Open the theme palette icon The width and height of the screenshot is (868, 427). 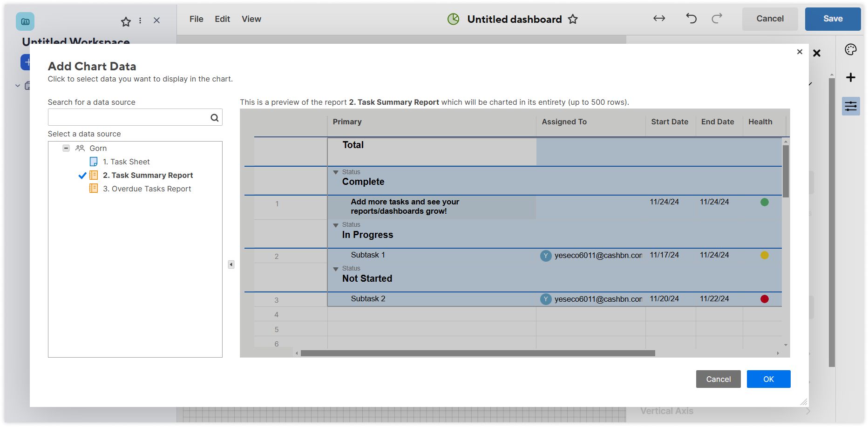coord(851,49)
